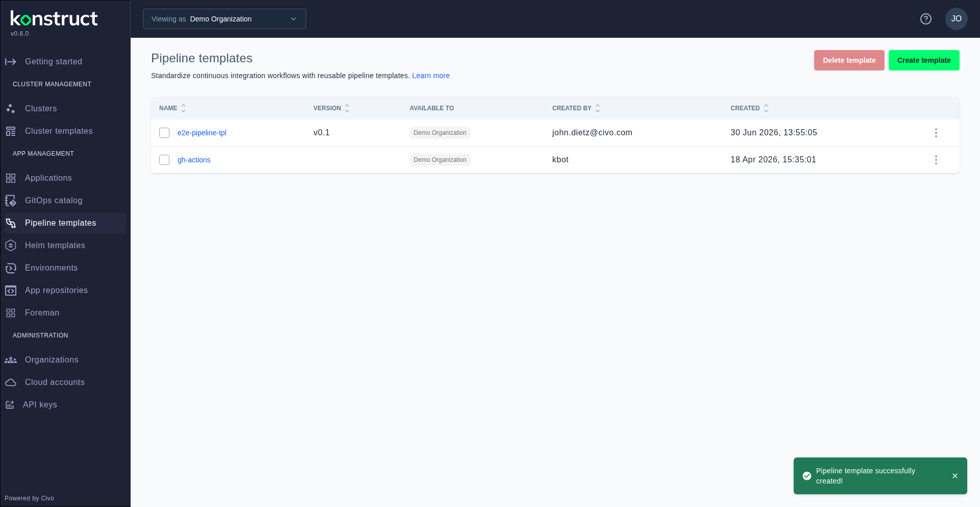Open the JO user avatar menu
This screenshot has width=980, height=507.
click(957, 19)
